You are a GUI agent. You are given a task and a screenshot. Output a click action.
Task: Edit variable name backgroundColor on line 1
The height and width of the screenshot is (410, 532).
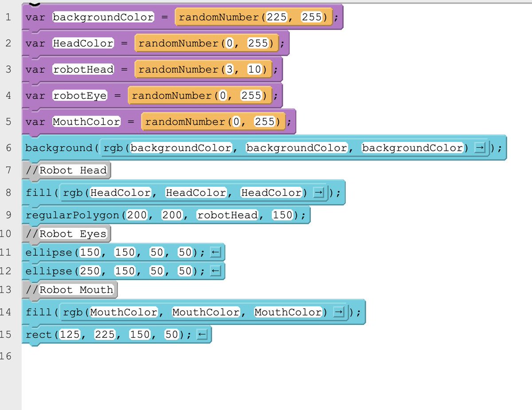click(103, 17)
